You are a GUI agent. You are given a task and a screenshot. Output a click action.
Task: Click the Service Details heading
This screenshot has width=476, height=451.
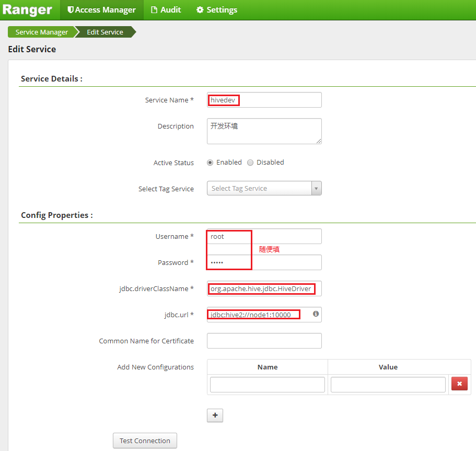pyautogui.click(x=52, y=79)
